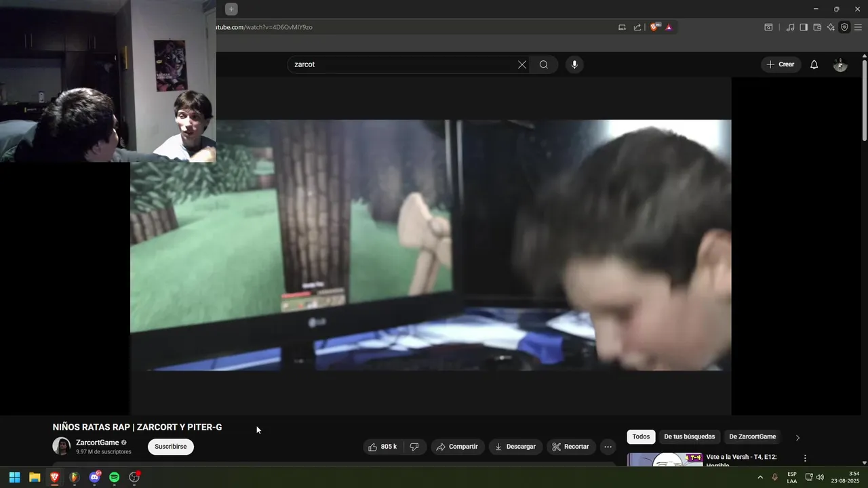Open the browser hamburger menu
868x488 pixels.
point(858,27)
